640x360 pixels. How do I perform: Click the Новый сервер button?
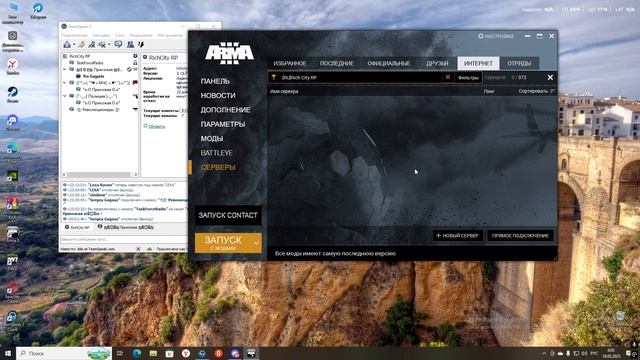click(458, 236)
